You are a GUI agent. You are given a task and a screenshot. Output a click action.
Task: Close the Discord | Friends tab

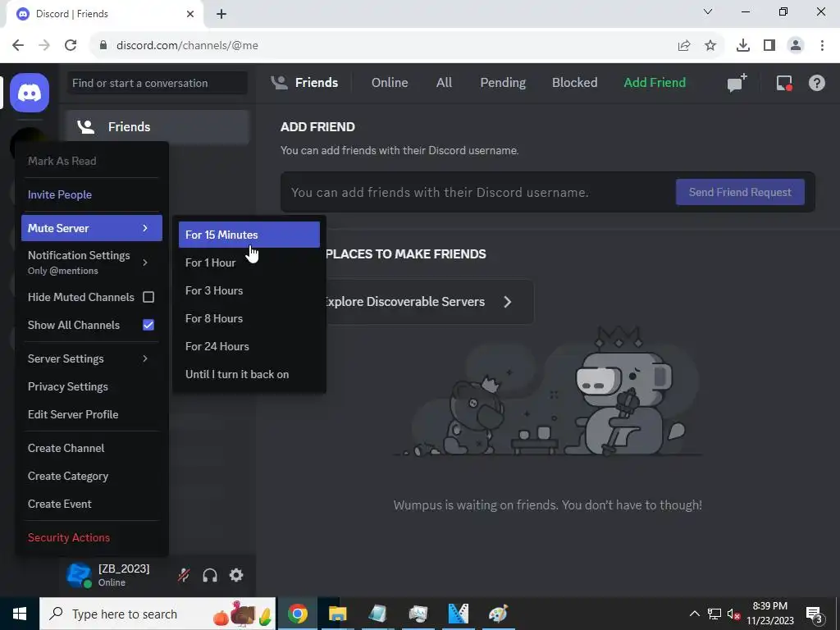pos(190,14)
